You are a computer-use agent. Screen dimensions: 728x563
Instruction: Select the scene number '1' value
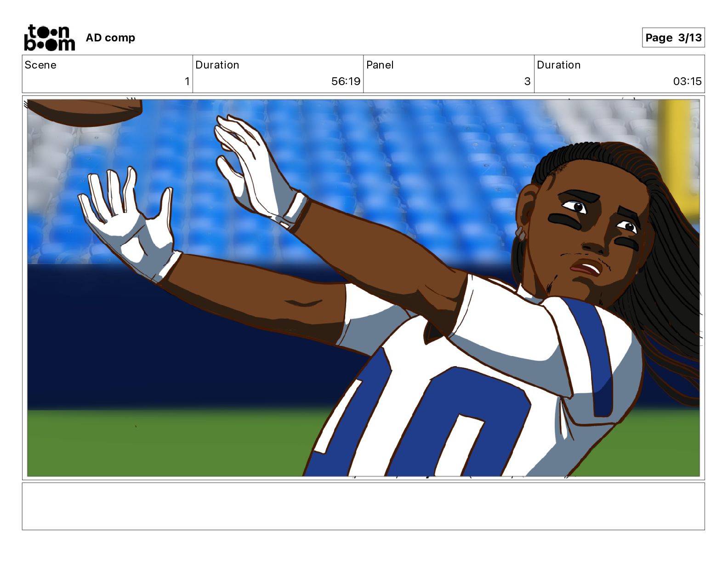coord(187,81)
